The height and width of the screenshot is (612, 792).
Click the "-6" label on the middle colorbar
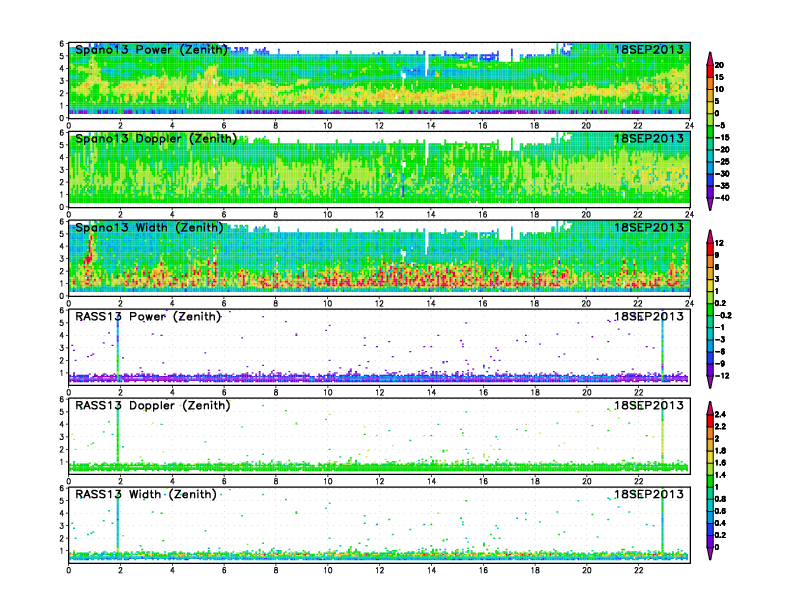click(720, 351)
